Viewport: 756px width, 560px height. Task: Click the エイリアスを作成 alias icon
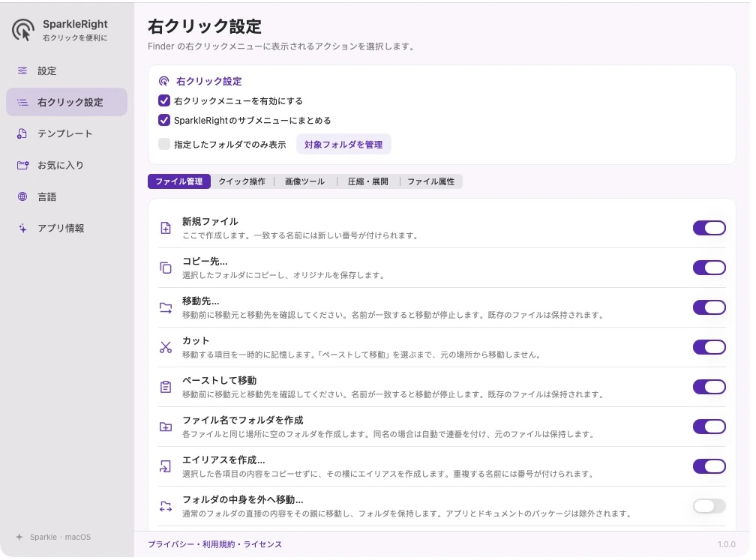[165, 466]
